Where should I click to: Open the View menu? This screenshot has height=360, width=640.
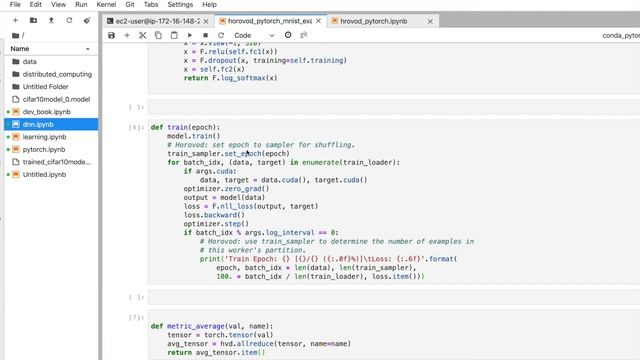coord(58,4)
